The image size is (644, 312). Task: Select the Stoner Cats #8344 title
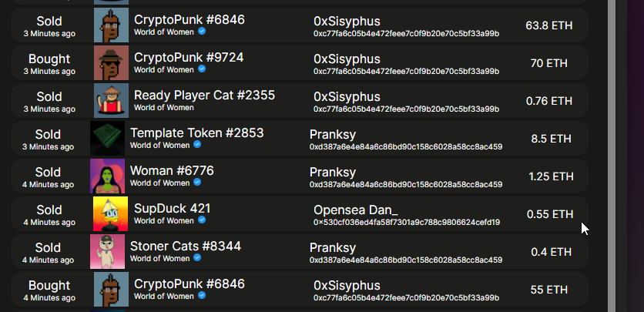186,247
